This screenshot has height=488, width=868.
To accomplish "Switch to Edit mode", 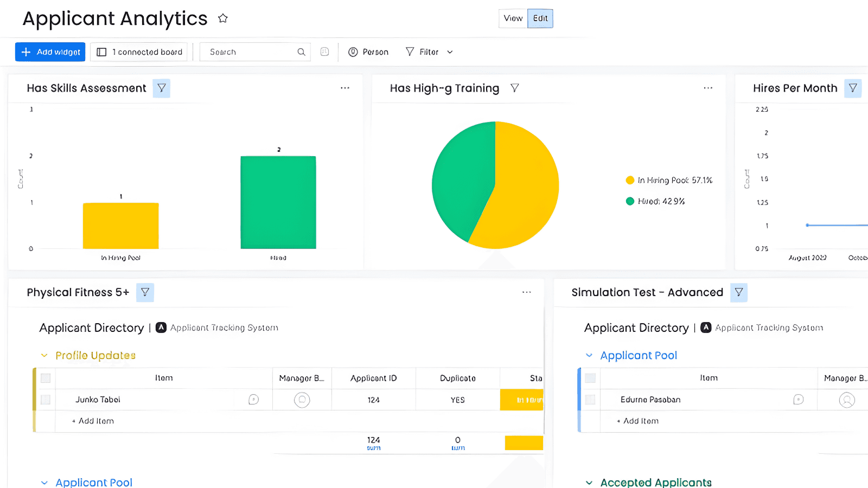I will (x=540, y=18).
